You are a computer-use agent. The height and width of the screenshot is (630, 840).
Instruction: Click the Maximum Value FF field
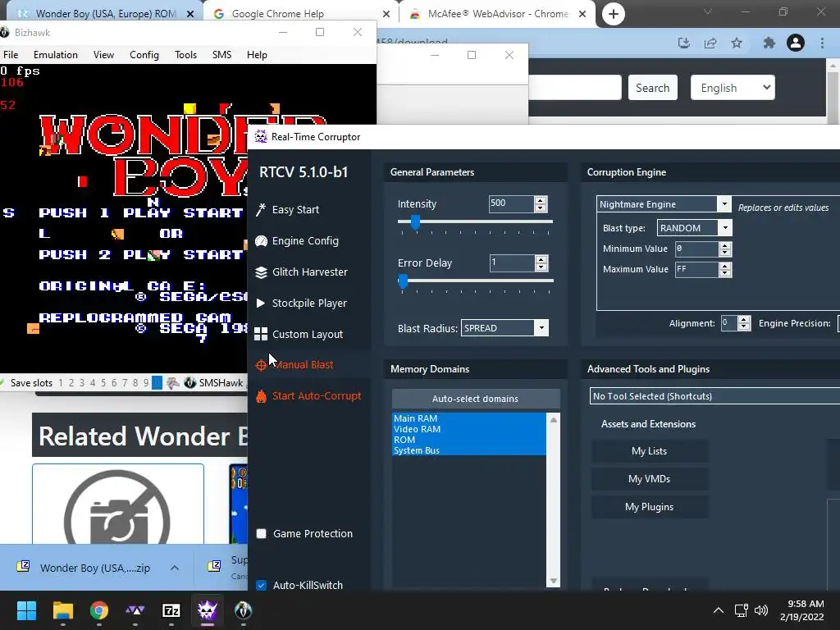pos(696,269)
